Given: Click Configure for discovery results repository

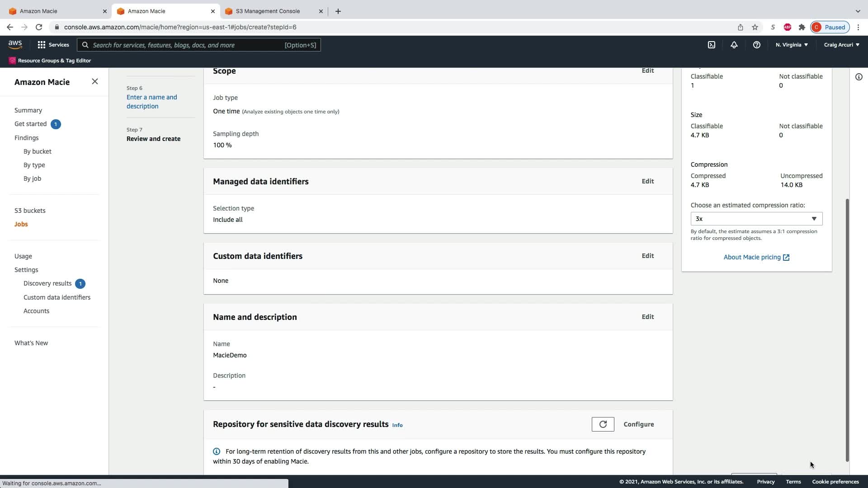Looking at the screenshot, I should 638,424.
